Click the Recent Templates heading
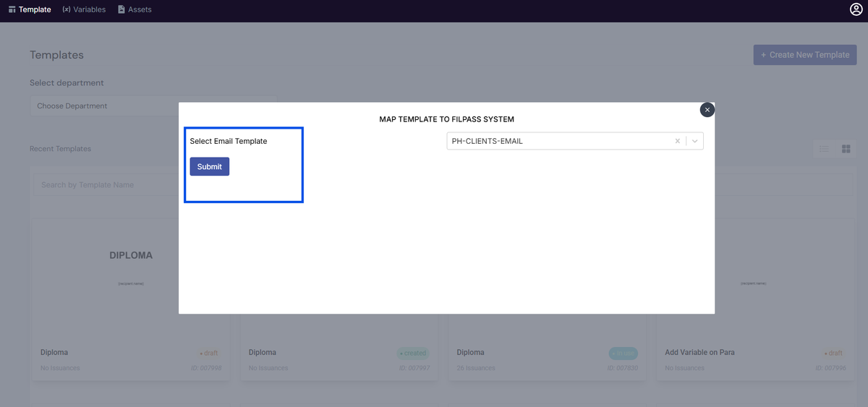Viewport: 868px width, 407px height. pyautogui.click(x=60, y=149)
